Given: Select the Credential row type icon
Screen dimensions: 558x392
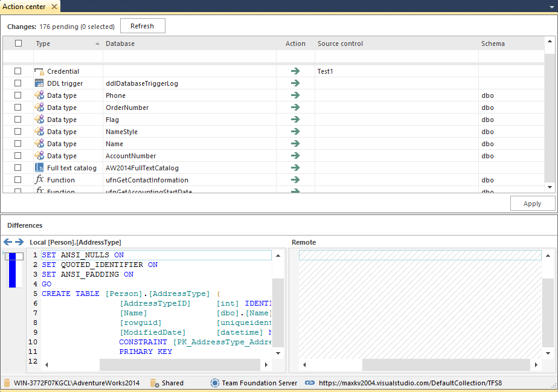Looking at the screenshot, I should [39, 71].
